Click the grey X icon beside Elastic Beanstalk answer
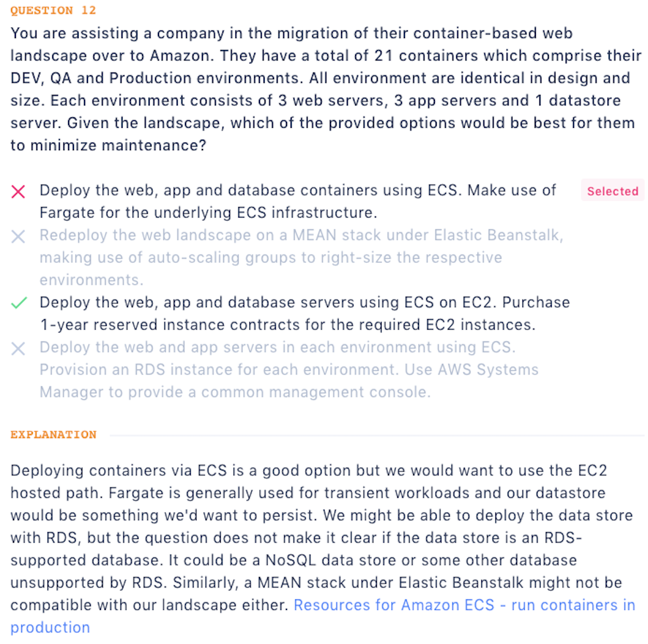 pos(18,236)
